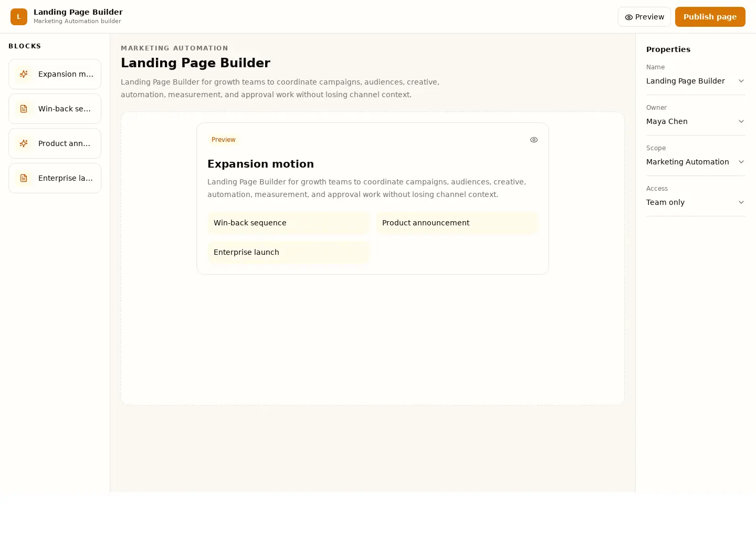Toggle the eye icon on Expansion motion card
The height and width of the screenshot is (538, 756).
tap(534, 140)
